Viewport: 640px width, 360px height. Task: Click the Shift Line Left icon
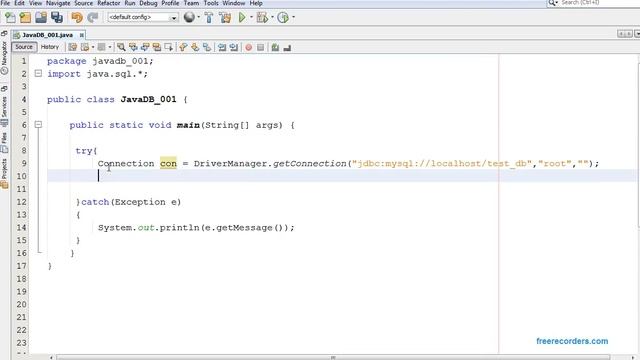coord(222,47)
